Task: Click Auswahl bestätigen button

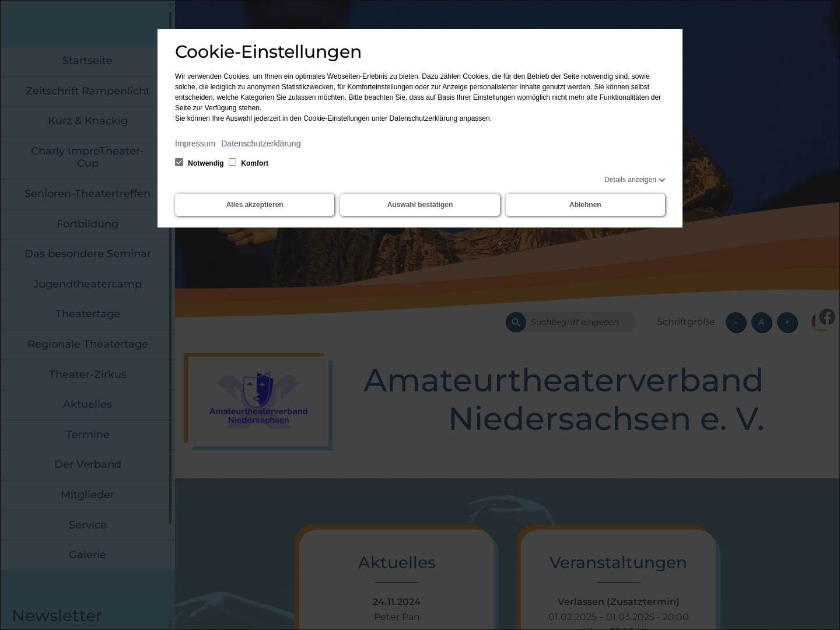Action: 420,205
